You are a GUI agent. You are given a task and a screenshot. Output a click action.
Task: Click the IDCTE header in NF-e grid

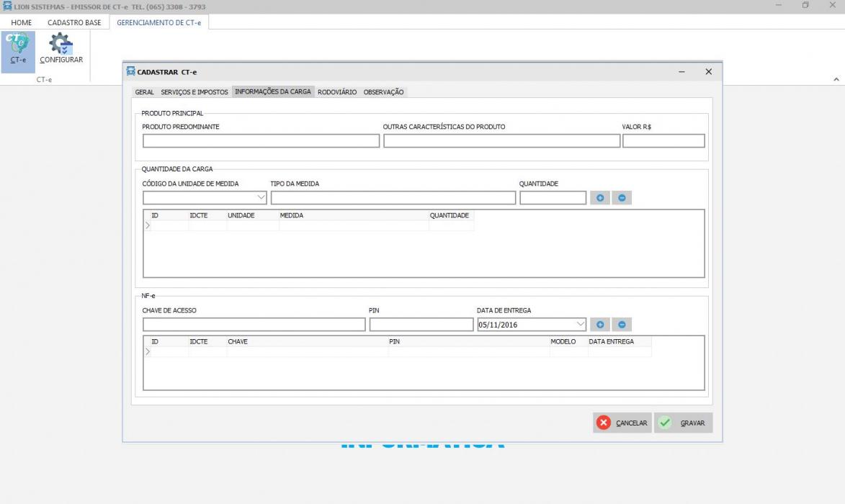(198, 341)
